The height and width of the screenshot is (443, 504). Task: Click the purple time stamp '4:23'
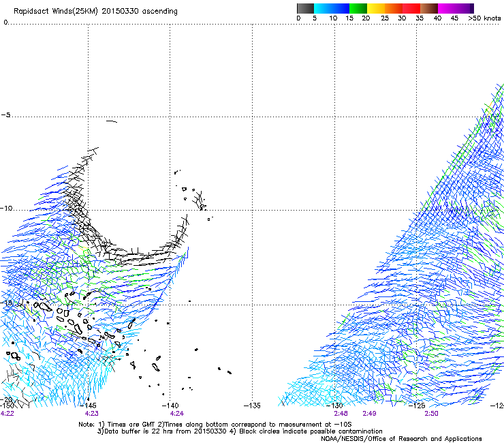pos(92,414)
